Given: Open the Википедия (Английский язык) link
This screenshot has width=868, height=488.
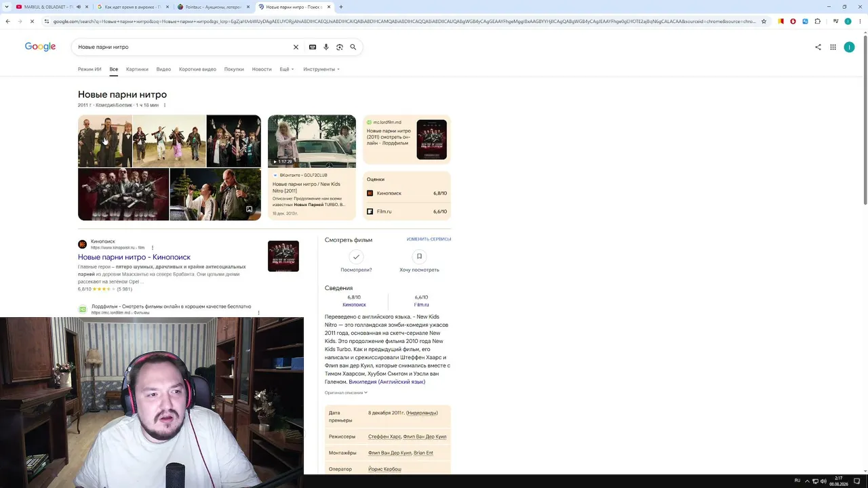Looking at the screenshot, I should (387, 382).
